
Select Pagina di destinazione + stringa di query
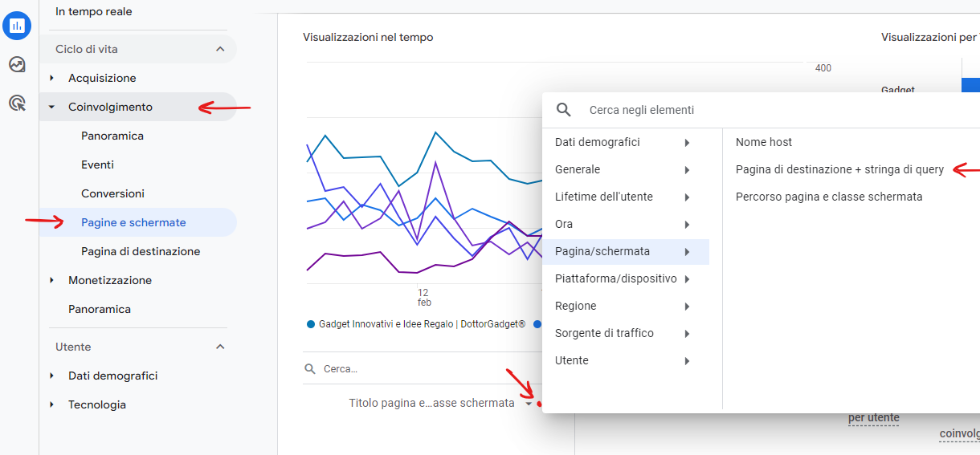coord(839,169)
